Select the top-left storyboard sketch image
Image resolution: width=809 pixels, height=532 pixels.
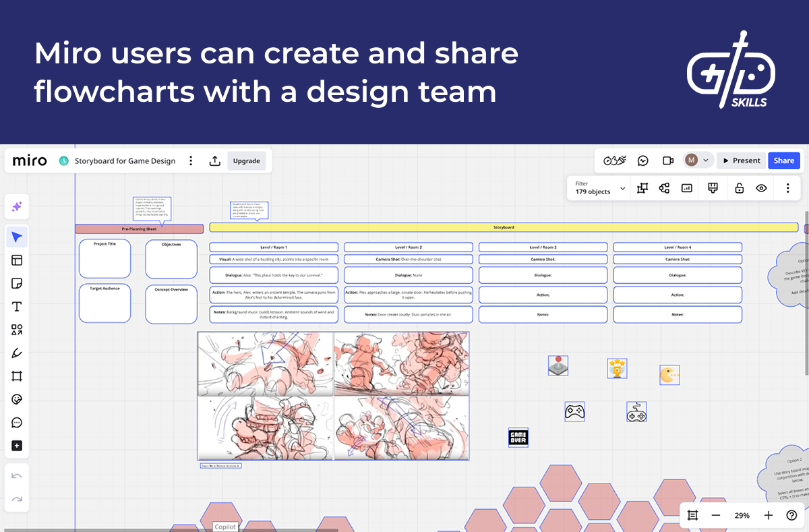coord(265,364)
